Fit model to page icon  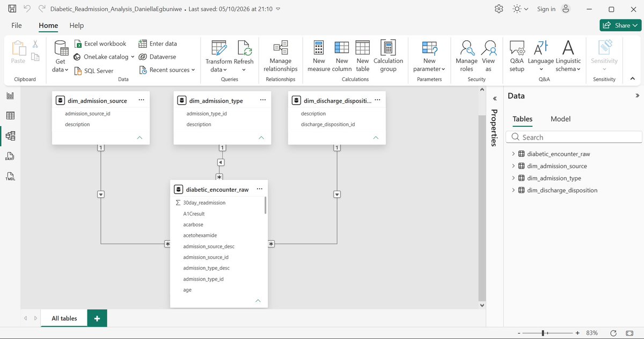(x=629, y=333)
